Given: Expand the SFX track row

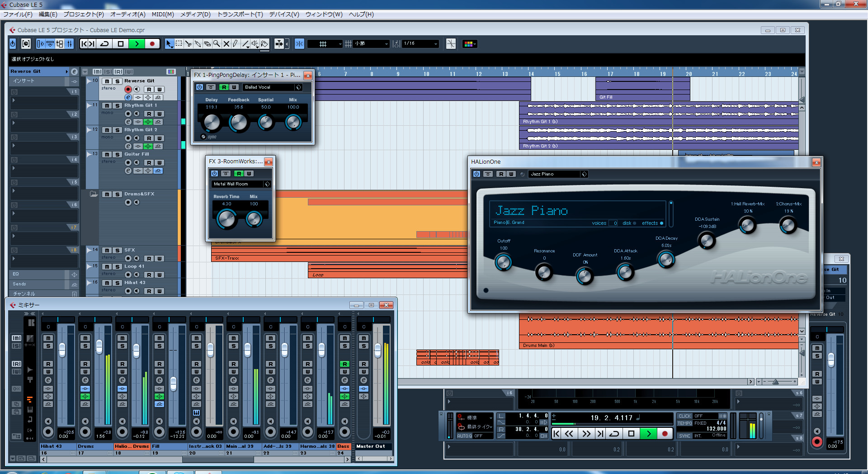Looking at the screenshot, I should [x=89, y=251].
